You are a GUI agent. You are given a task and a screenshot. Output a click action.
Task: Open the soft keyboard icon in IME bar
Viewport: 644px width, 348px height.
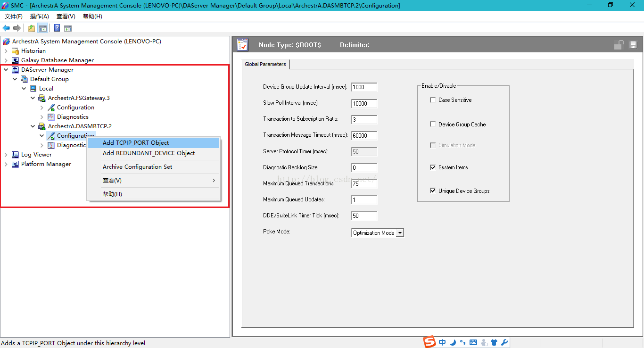tap(473, 343)
